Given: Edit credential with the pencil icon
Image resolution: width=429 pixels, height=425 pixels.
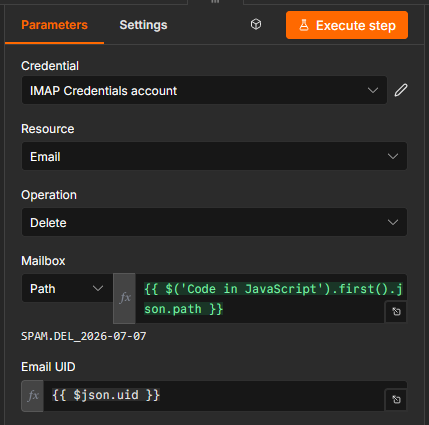Looking at the screenshot, I should (401, 90).
